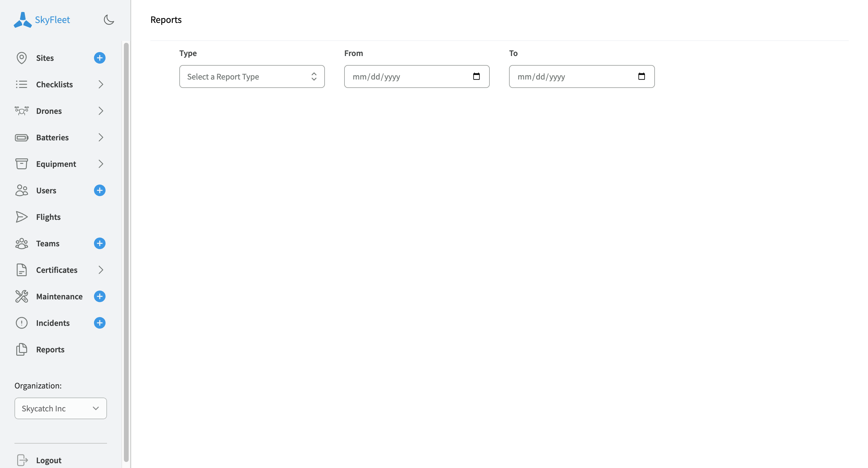Viewport: 868px width, 468px height.
Task: Click the SkyFleet brand name link
Action: 52,20
